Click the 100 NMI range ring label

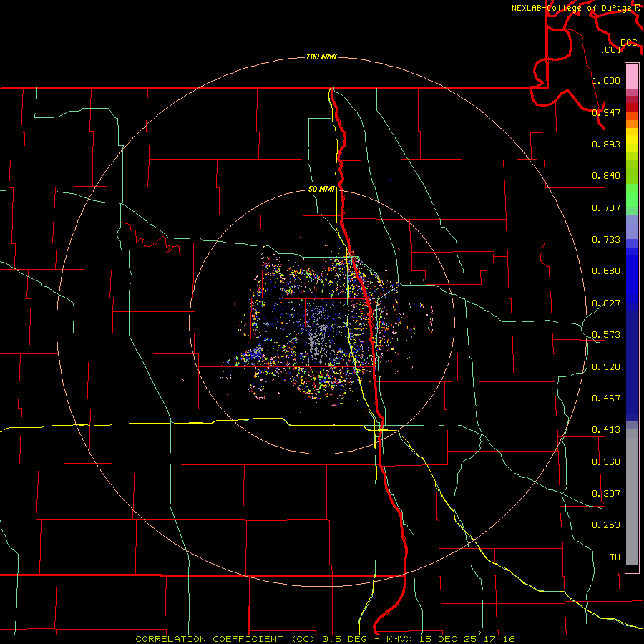pos(321,57)
